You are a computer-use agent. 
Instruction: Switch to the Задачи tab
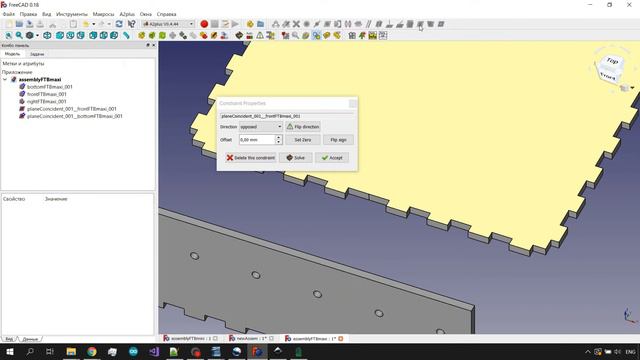click(x=37, y=54)
